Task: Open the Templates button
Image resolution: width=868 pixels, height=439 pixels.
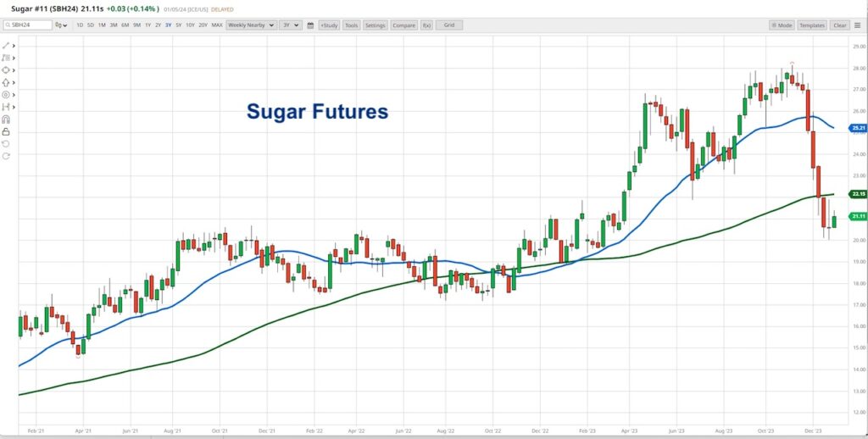Action: click(x=812, y=25)
